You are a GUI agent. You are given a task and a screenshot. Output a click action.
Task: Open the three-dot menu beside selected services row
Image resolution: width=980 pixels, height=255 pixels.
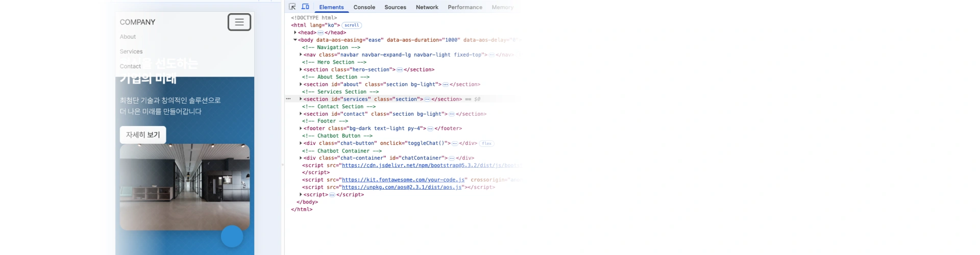coord(288,99)
